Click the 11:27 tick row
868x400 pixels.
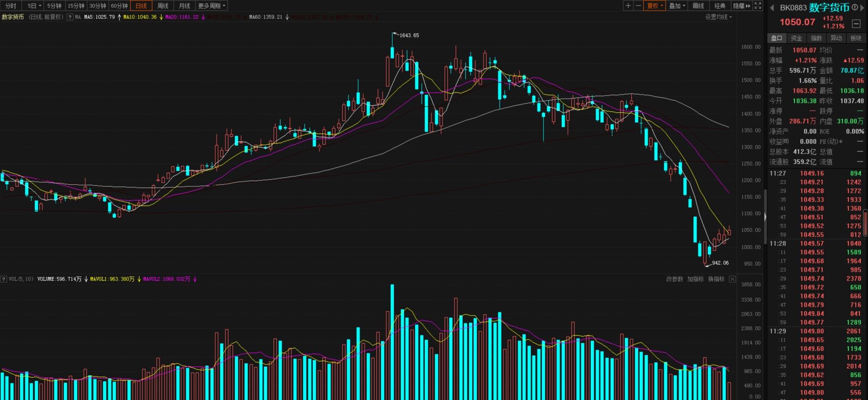pos(816,173)
